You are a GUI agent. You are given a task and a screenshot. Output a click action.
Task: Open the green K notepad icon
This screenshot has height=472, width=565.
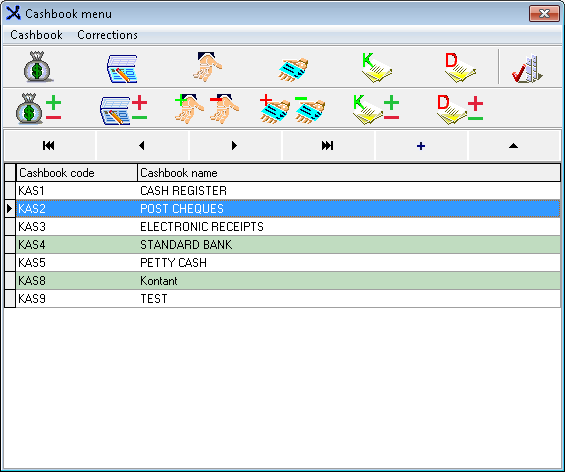pyautogui.click(x=376, y=67)
